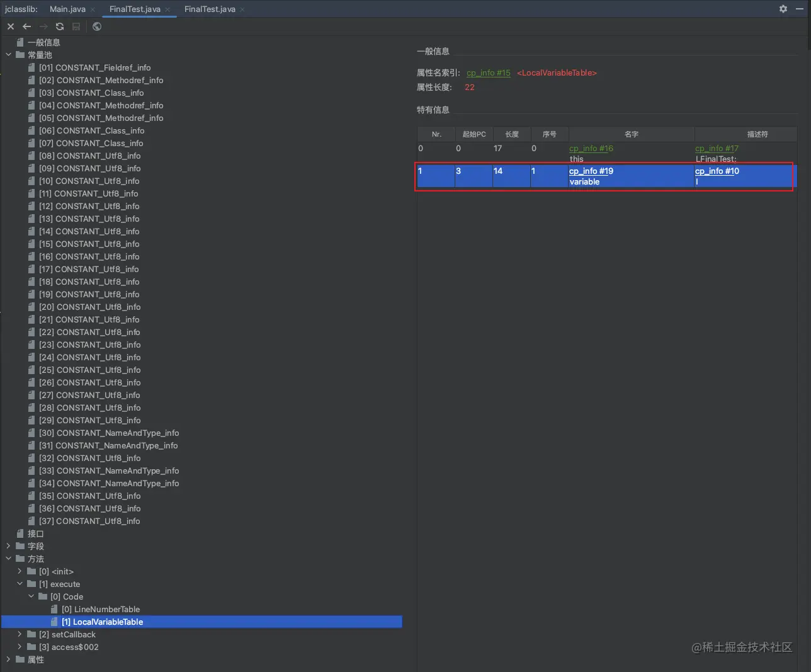Click folder icon beside 方法
Viewport: 811px width, 672px height.
click(x=20, y=559)
